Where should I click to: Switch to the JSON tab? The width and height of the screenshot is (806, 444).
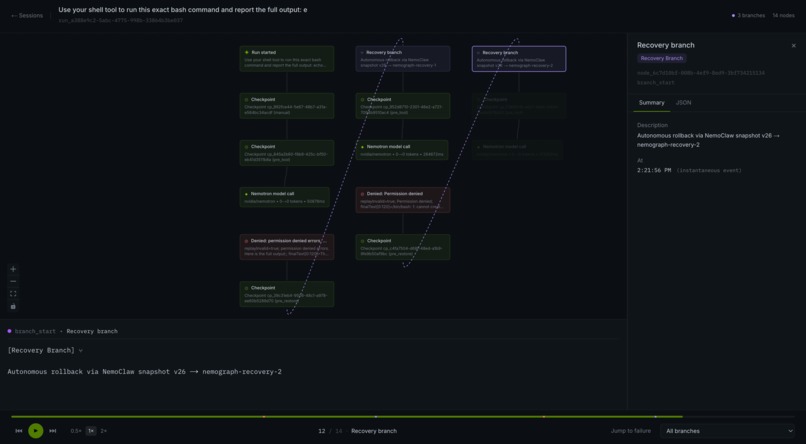coord(683,103)
